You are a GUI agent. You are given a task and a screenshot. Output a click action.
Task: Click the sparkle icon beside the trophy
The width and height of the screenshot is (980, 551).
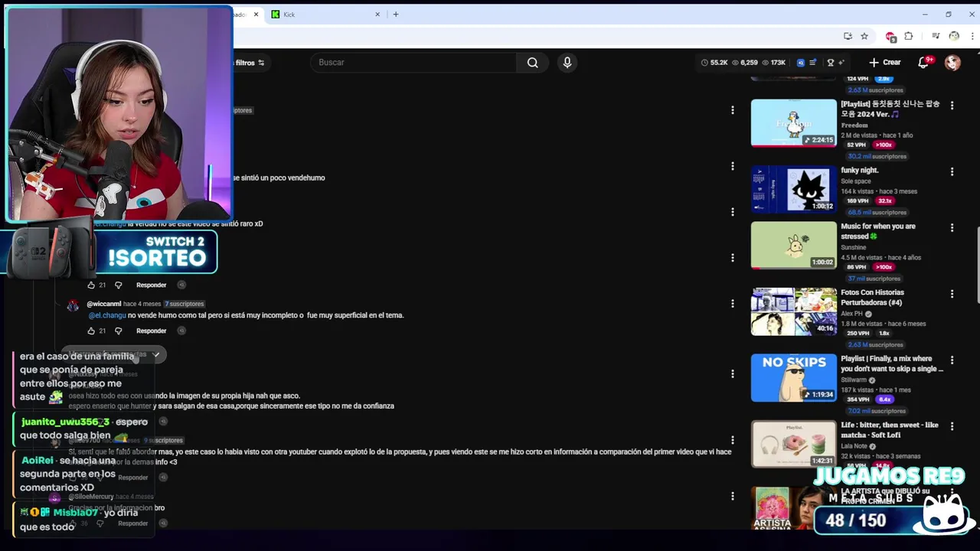pos(841,63)
